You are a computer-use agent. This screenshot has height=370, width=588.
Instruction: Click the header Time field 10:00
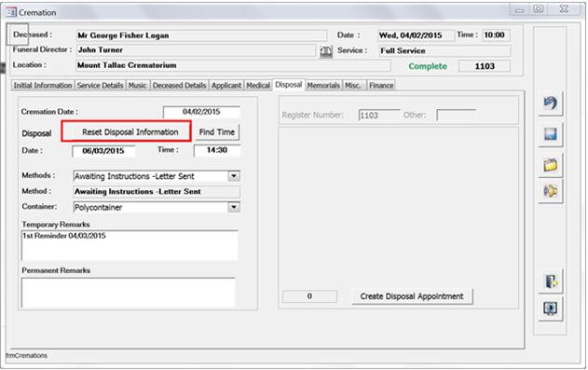click(496, 34)
